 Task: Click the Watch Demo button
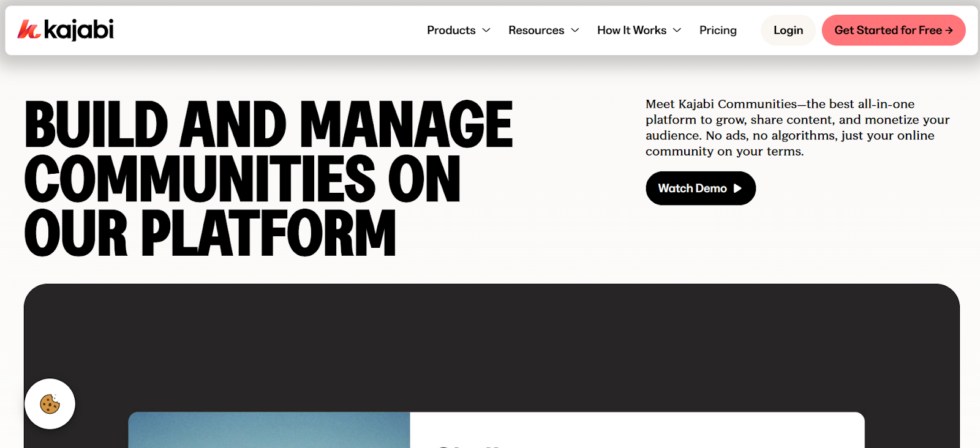[701, 189]
